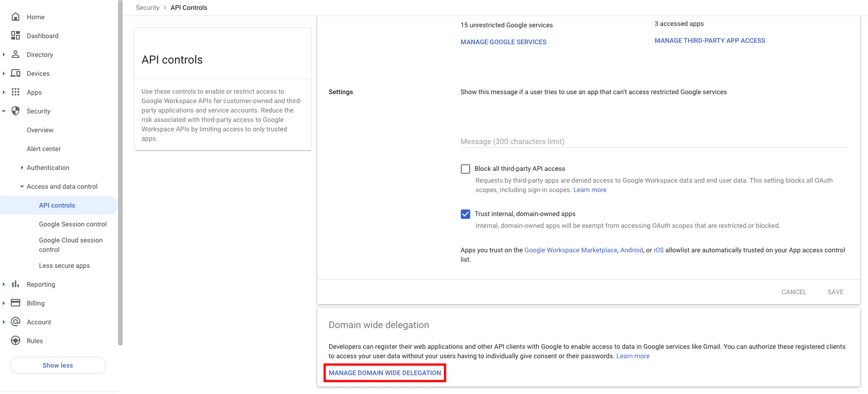Click the Home house icon
The height and width of the screenshot is (394, 868).
16,17
